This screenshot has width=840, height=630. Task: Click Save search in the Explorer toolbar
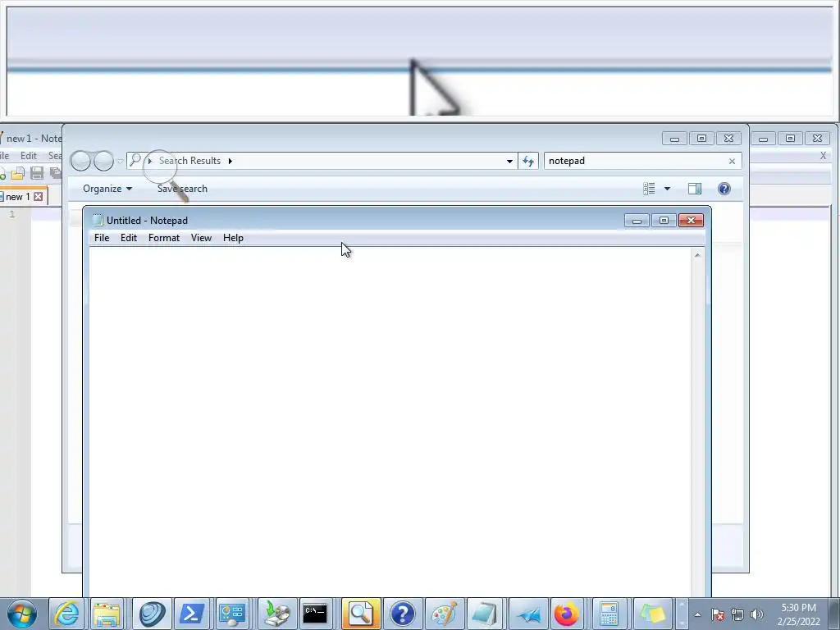(x=182, y=189)
